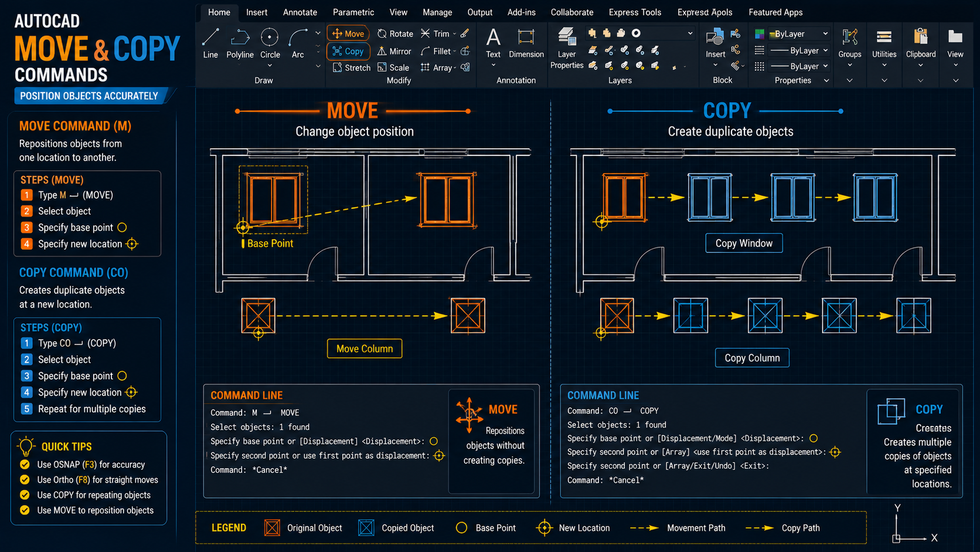980x552 pixels.
Task: Click the Copy Window label button
Action: pos(744,243)
